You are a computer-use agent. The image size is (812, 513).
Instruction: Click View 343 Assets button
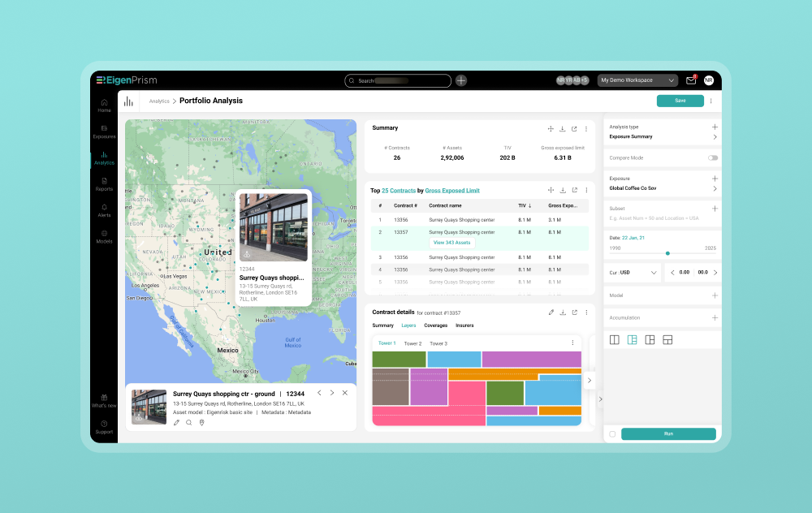coord(451,243)
